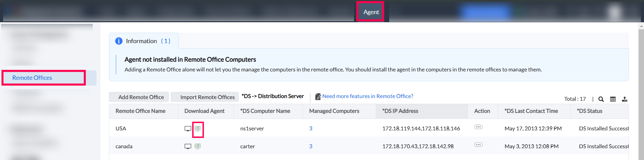
Task: Switch to the Agent tab
Action: click(371, 12)
